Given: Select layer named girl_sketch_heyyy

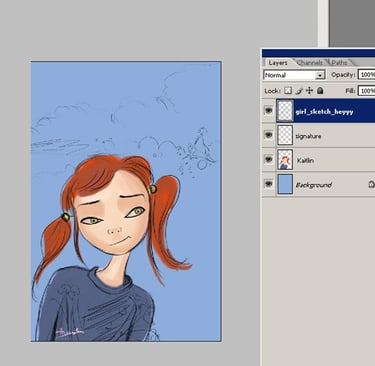Looking at the screenshot, I should [324, 112].
